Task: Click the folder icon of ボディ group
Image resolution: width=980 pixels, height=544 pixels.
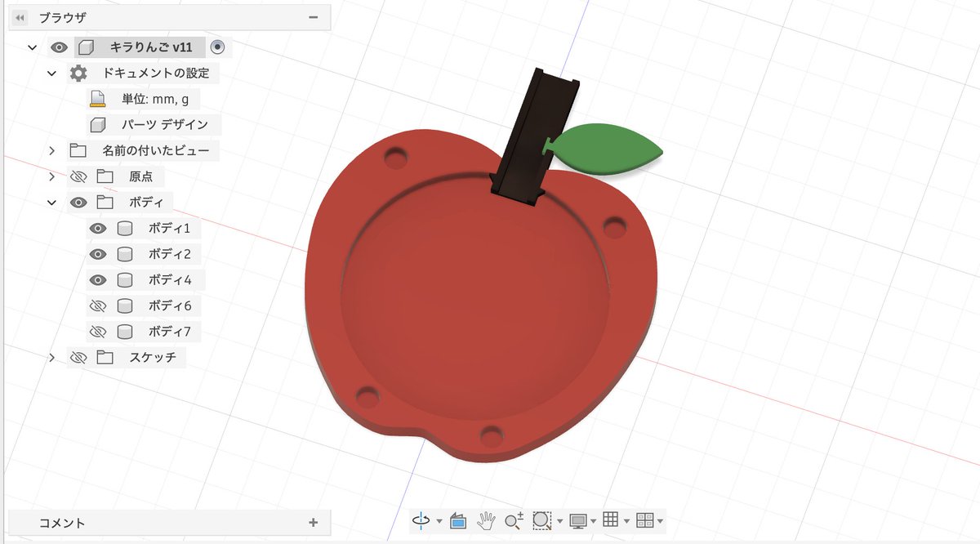Action: (105, 203)
